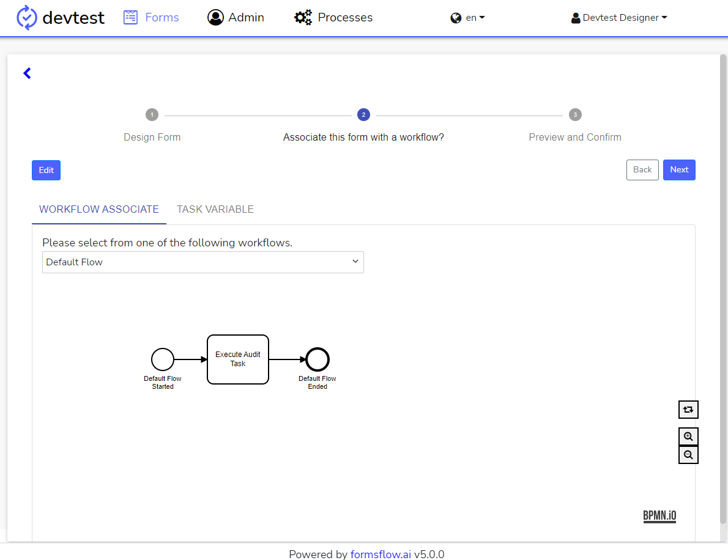Click the Next button
This screenshot has height=560, width=728.
coord(679,170)
